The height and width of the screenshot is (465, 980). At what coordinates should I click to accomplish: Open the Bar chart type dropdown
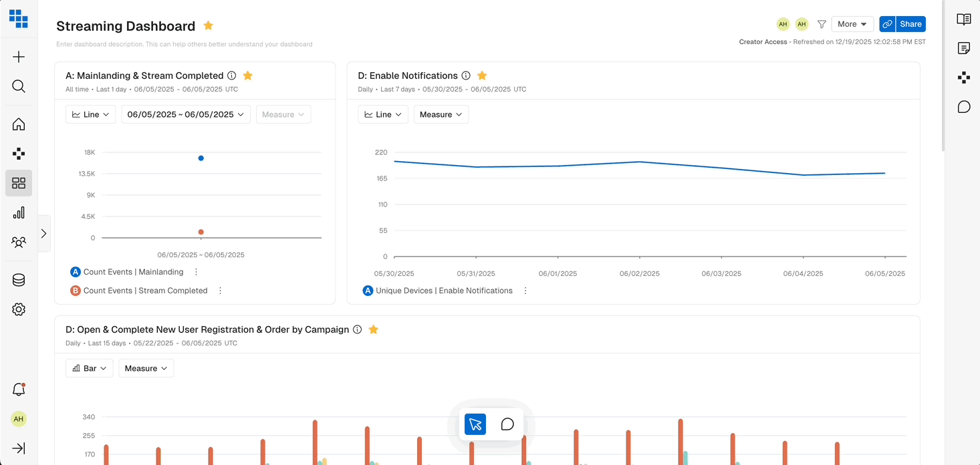coord(90,368)
